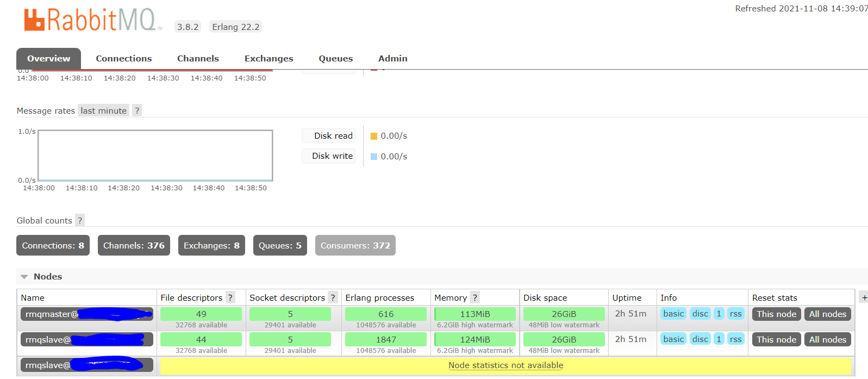Change the 'last minute' message rates range
The image size is (868, 379).
(103, 110)
